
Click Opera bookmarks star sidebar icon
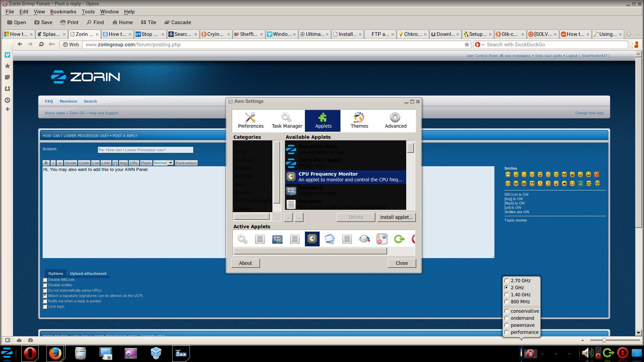(x=7, y=66)
